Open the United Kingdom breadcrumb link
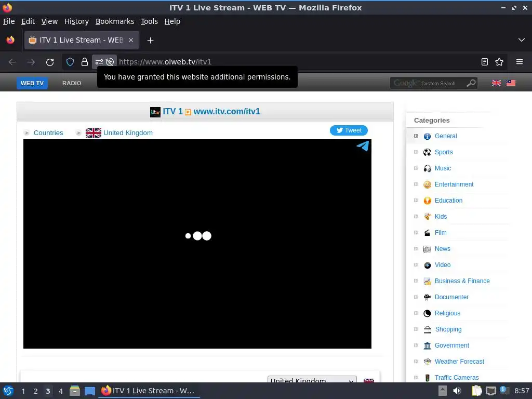This screenshot has width=532, height=399. pos(128,132)
